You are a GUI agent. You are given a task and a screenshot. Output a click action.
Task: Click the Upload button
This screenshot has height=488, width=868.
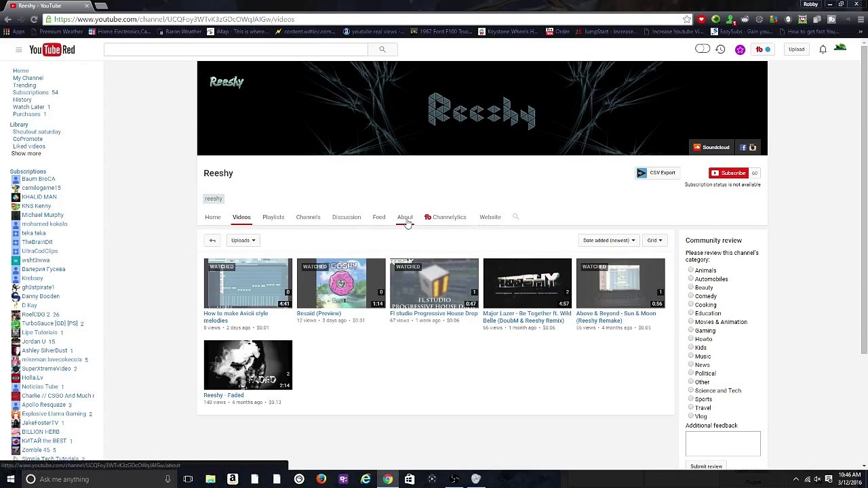tap(796, 49)
